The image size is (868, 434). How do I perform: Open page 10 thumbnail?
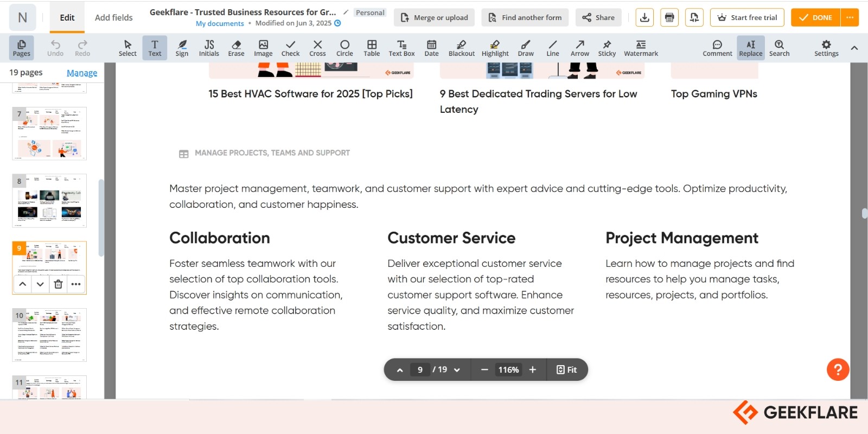point(49,335)
